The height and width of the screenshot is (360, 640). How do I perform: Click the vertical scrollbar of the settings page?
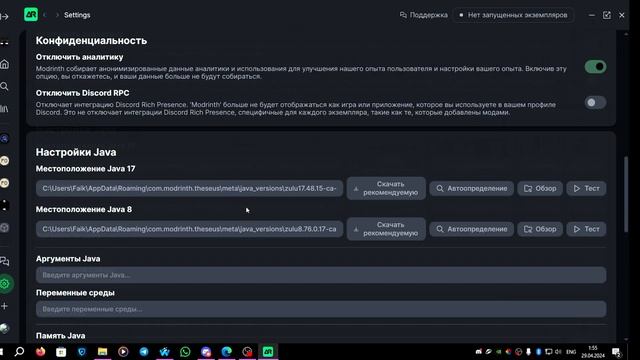click(x=626, y=194)
